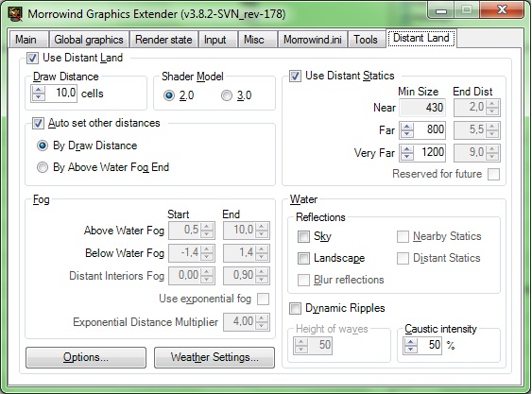Image resolution: width=532 pixels, height=394 pixels.
Task: Select Shader Model 3.0
Action: (x=227, y=95)
